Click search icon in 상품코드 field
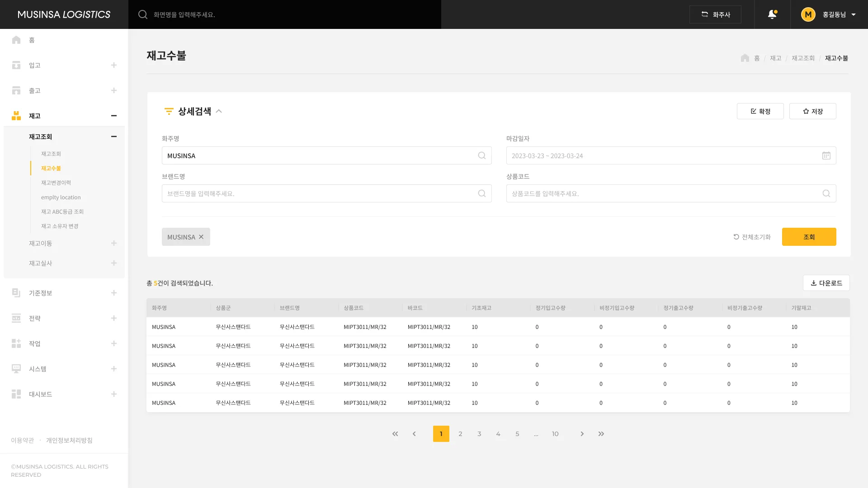This screenshot has width=868, height=488. pos(826,193)
